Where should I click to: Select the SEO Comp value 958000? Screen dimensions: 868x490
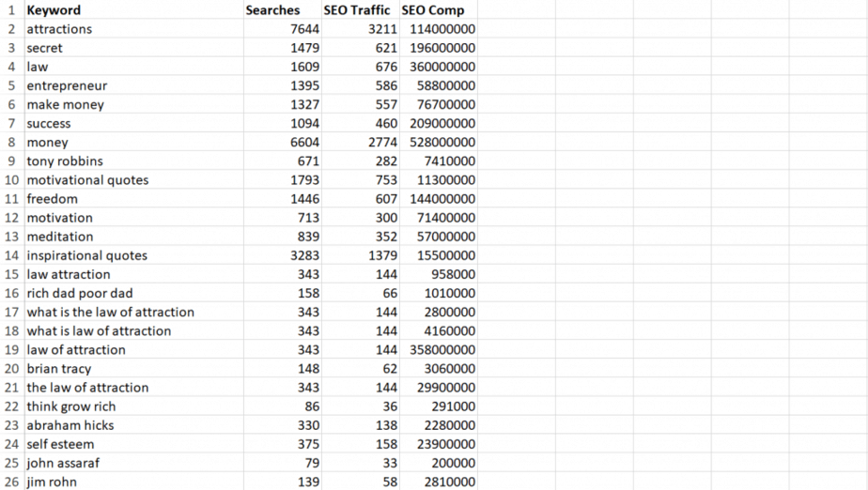click(439, 274)
